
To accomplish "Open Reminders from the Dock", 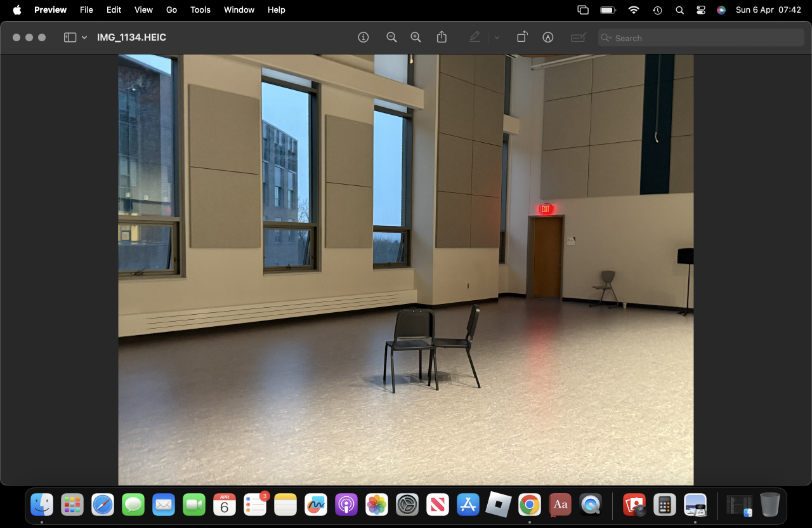I will point(255,505).
